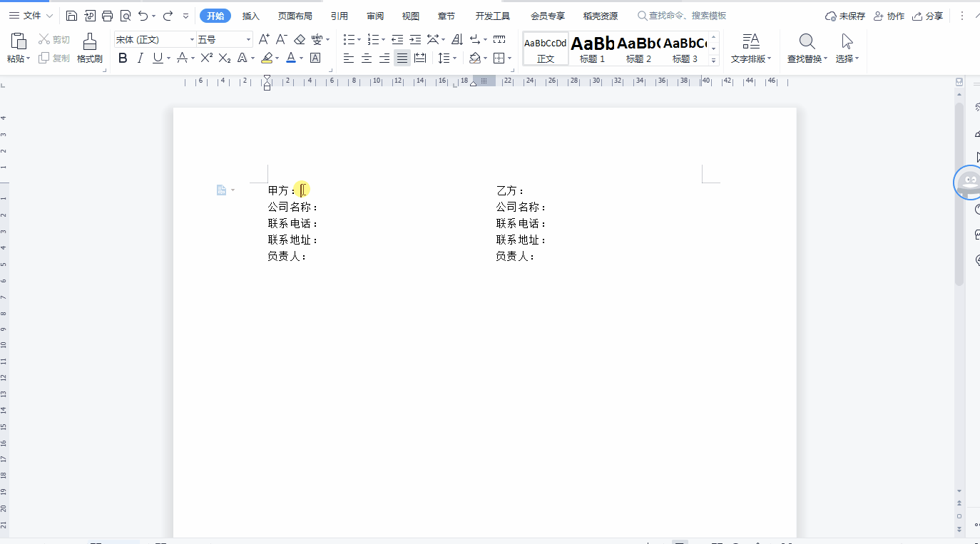Click the undo arrow icon
Viewport: 980px width, 544px height.
(x=143, y=16)
